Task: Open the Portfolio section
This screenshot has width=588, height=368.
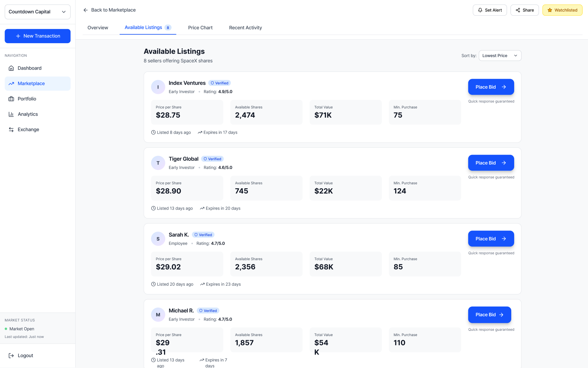Action: click(27, 99)
